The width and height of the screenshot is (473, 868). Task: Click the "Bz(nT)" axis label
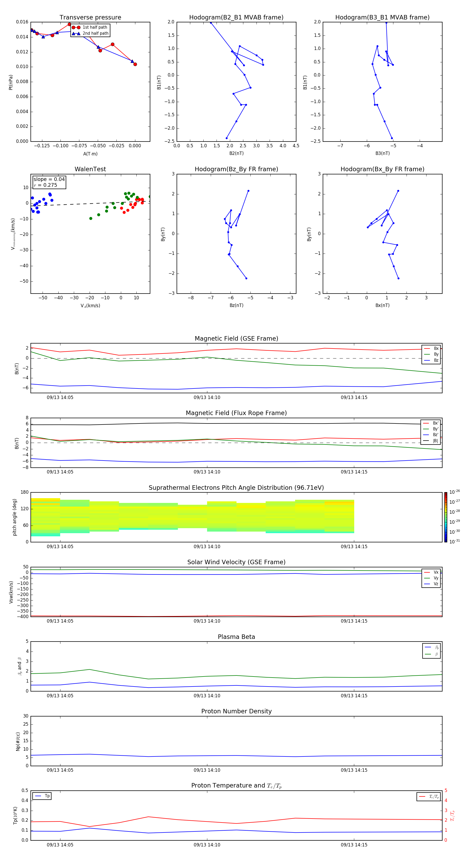tap(236, 305)
